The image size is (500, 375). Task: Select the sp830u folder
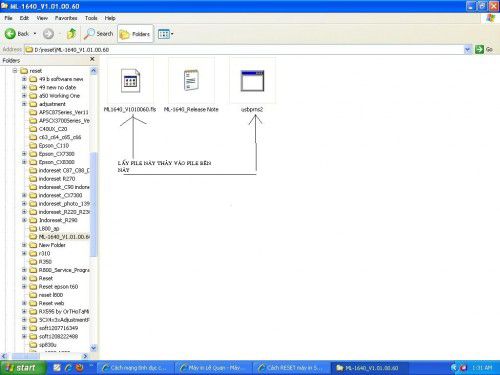(48, 345)
